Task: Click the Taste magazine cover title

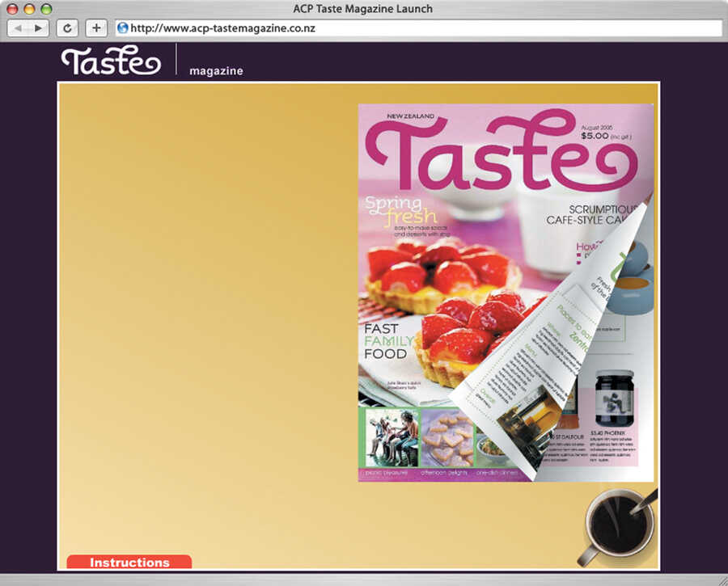Action: [502, 150]
